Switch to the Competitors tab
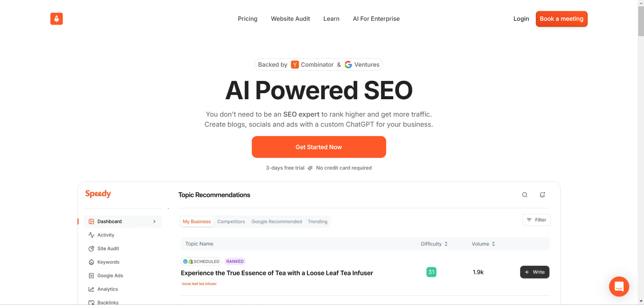 click(231, 221)
